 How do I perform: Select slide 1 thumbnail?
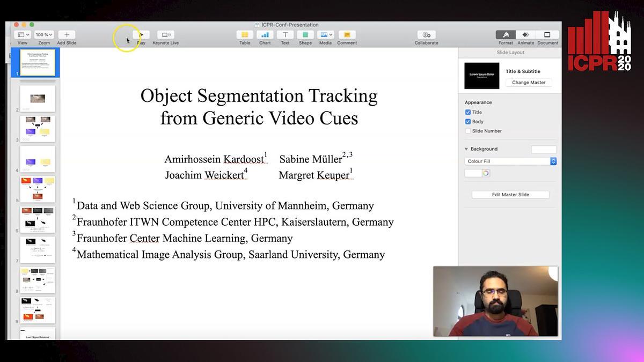tap(38, 63)
